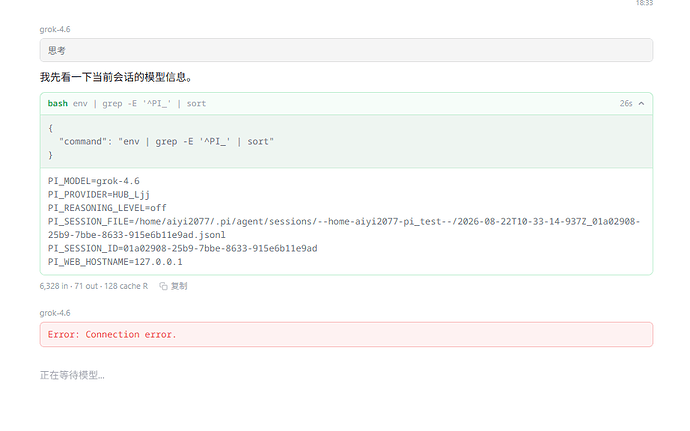Select the PI_REASONING_LEVEL=off output line
This screenshot has height=431, width=690.
click(107, 208)
